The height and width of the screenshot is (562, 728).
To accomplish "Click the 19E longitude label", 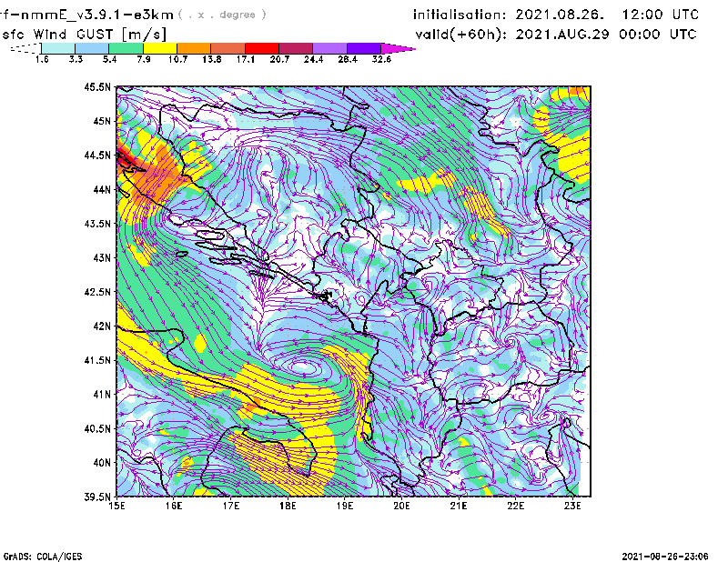I will [x=345, y=506].
